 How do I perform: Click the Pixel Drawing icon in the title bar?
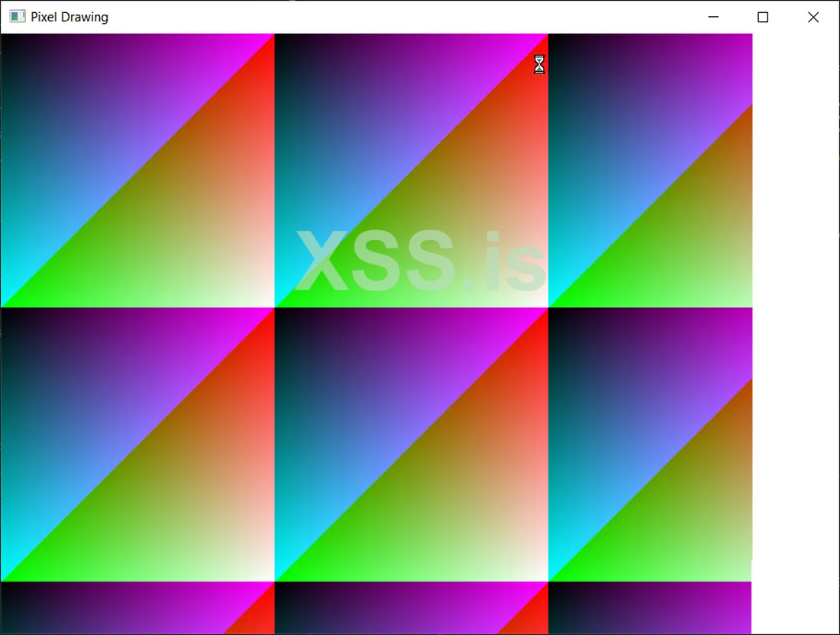[16, 16]
